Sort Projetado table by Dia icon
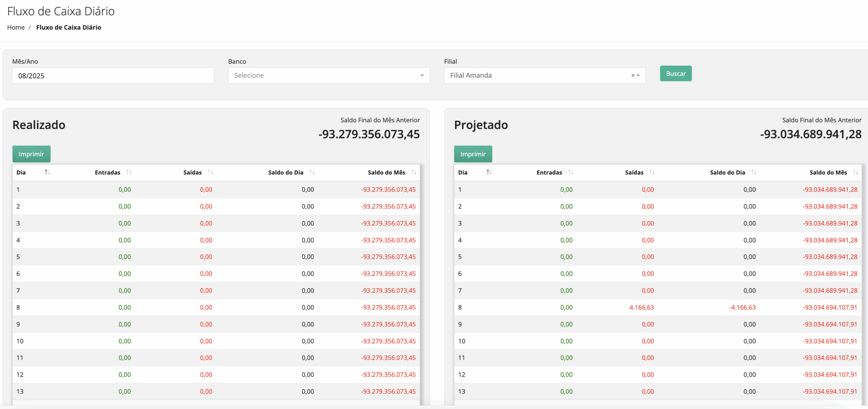This screenshot has height=409, width=868. (x=489, y=172)
